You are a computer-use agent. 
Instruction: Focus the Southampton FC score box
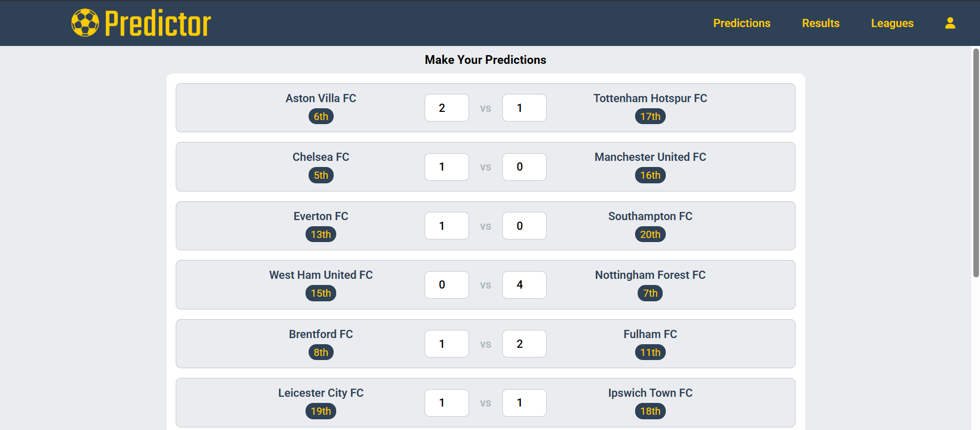[x=524, y=226]
